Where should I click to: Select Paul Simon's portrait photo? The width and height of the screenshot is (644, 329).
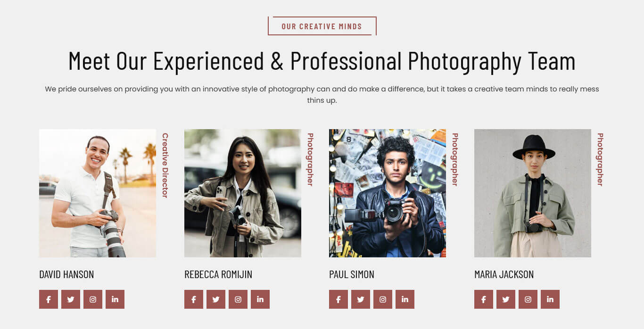[x=388, y=193]
